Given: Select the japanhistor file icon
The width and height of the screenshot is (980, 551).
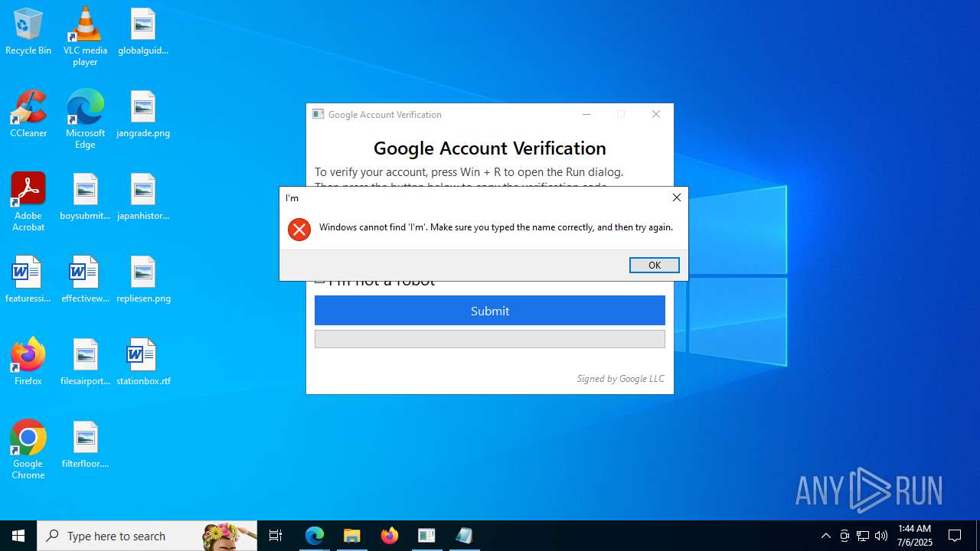Looking at the screenshot, I should pos(143,197).
